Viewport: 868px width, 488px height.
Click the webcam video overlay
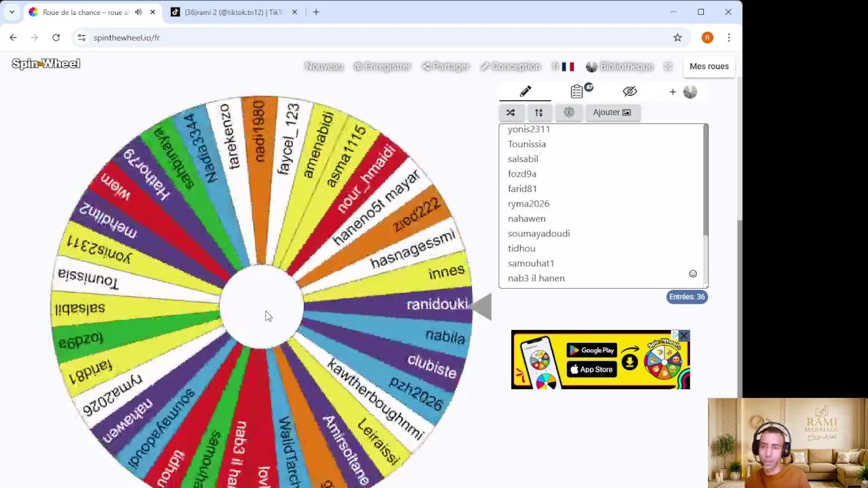click(788, 443)
